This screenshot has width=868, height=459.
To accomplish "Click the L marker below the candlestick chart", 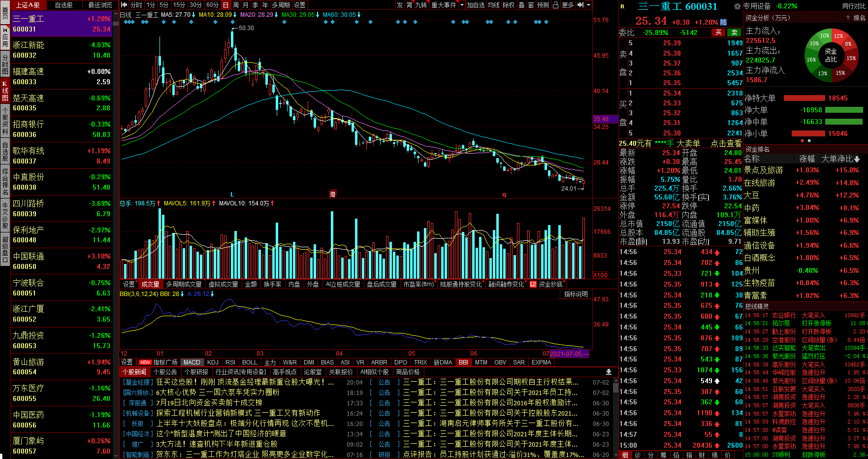I will pos(232,195).
